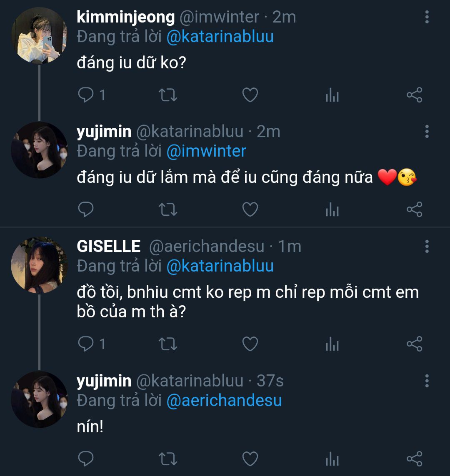Retweet kimminjeong's "đáng iu dữ ko?" tweet
This screenshot has width=450, height=476.
(x=168, y=95)
